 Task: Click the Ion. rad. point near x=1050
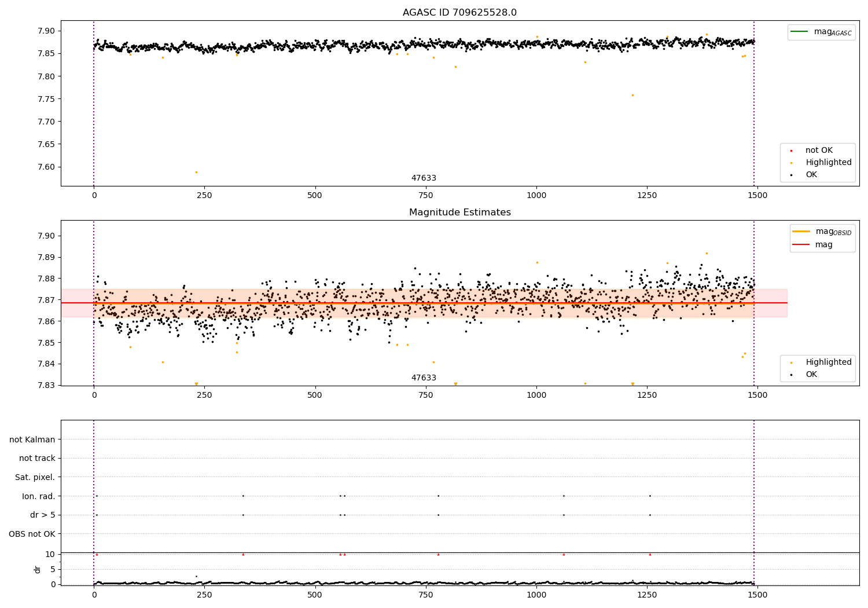564,496
